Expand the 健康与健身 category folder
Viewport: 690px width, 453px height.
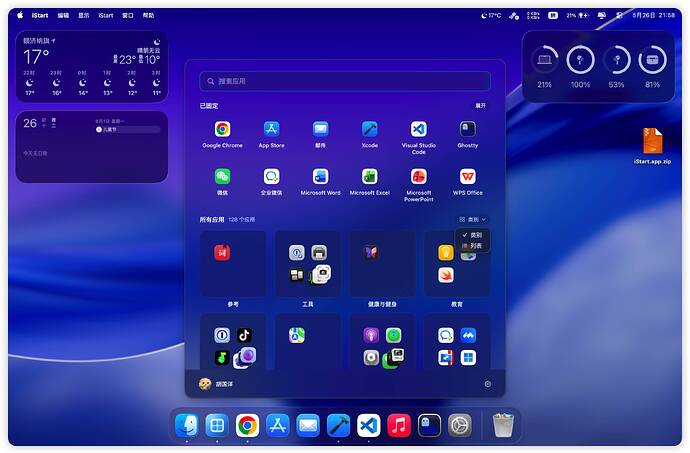click(382, 264)
